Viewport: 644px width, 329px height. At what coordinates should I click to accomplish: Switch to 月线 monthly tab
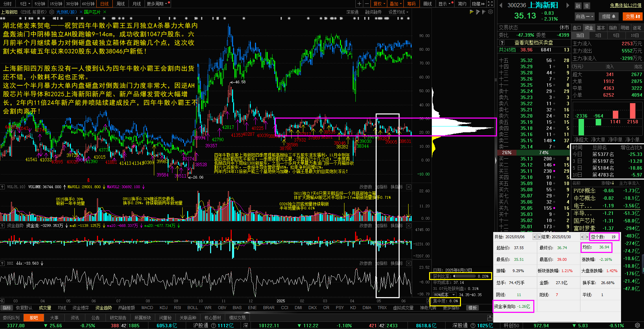137,4
